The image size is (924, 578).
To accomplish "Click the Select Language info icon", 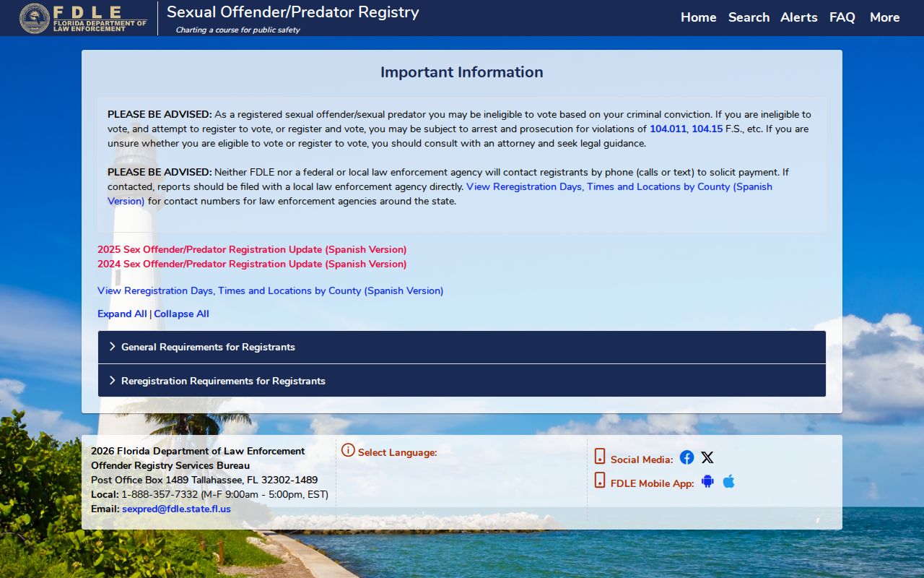I will pyautogui.click(x=348, y=450).
